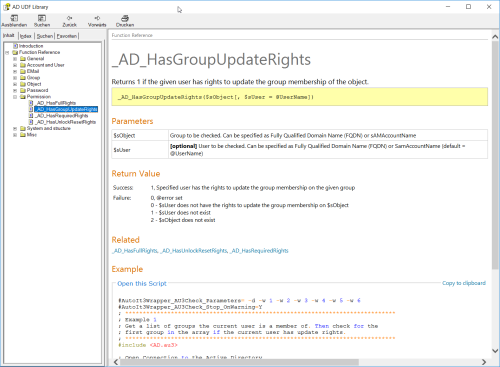Click the Parameters heading
Viewport: 500px width, 367px height.
[x=132, y=121]
